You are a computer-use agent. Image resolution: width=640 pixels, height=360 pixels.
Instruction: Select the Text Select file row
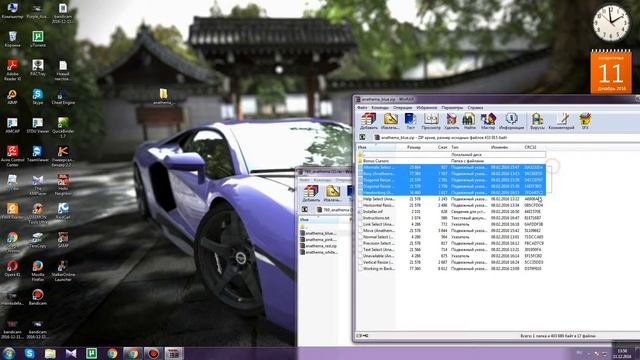pyautogui.click(x=451, y=249)
